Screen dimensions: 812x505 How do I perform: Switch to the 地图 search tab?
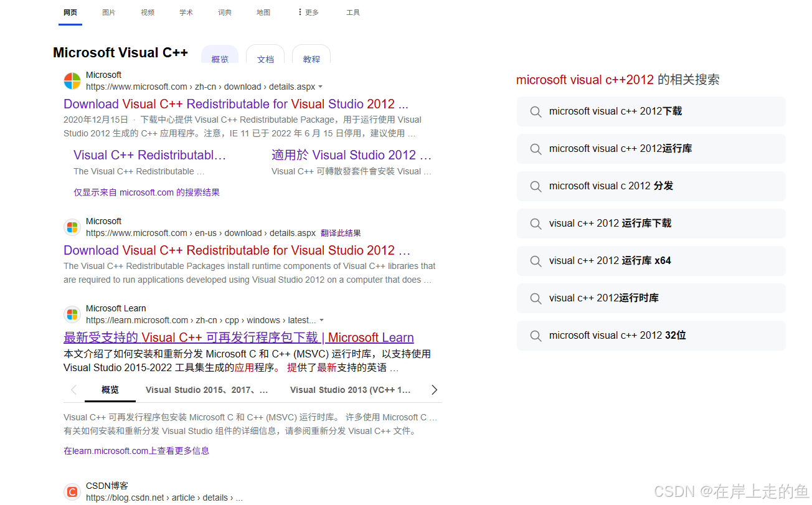pos(263,12)
